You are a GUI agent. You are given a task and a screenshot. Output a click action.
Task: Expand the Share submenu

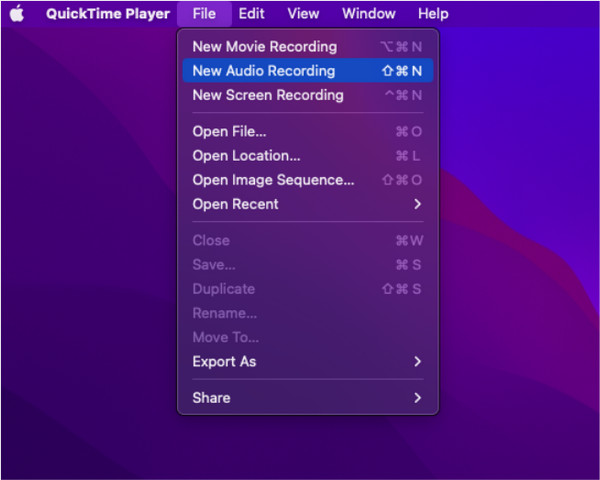(x=308, y=398)
